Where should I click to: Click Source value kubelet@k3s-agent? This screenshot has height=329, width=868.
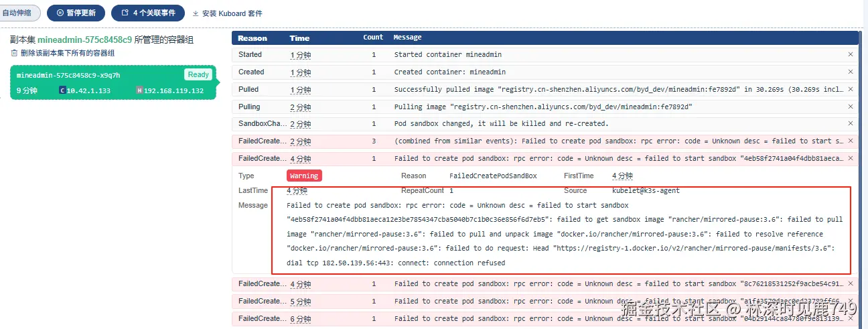(x=646, y=190)
